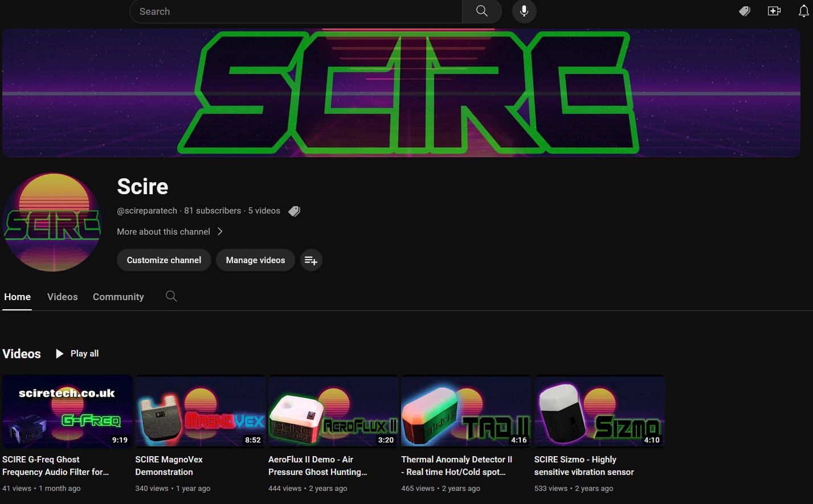Click the @scireparatech handle link
Image resolution: width=813 pixels, height=504 pixels.
click(x=147, y=211)
